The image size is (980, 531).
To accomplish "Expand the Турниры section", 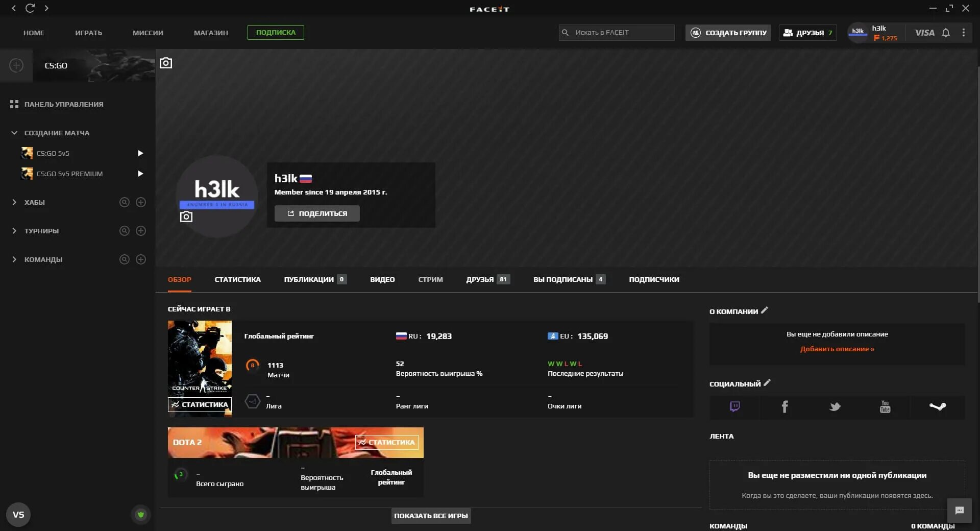I will (14, 231).
